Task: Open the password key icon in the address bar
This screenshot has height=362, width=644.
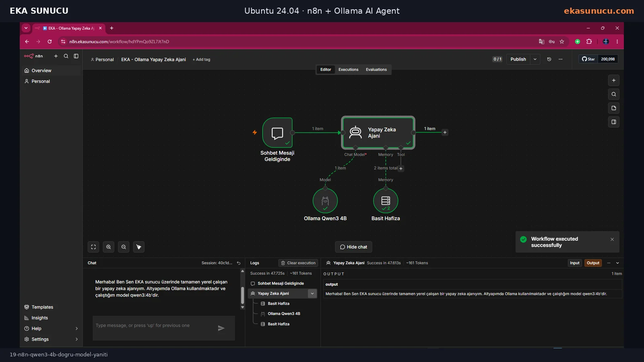Action: click(552, 41)
